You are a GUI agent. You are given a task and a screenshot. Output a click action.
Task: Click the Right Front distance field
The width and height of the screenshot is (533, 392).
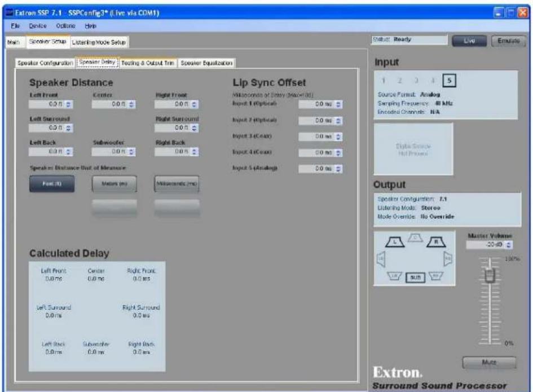pos(177,104)
